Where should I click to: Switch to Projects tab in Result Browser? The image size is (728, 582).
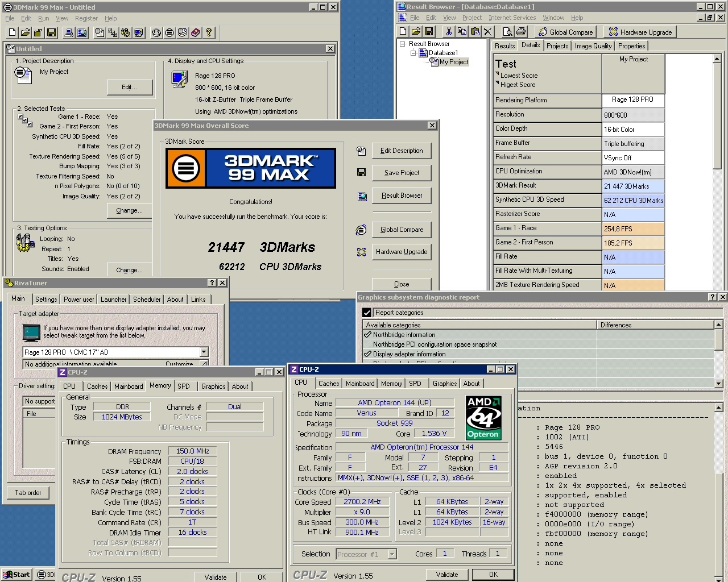point(557,46)
